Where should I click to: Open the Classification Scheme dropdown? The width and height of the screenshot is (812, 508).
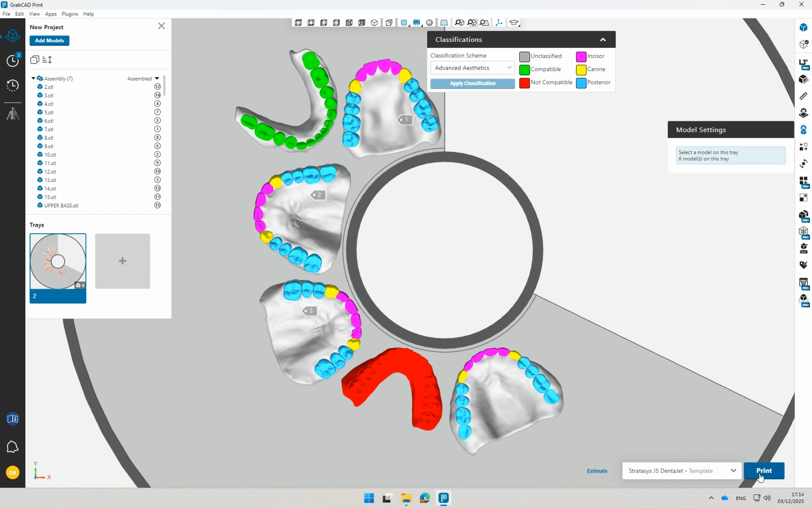(472, 68)
